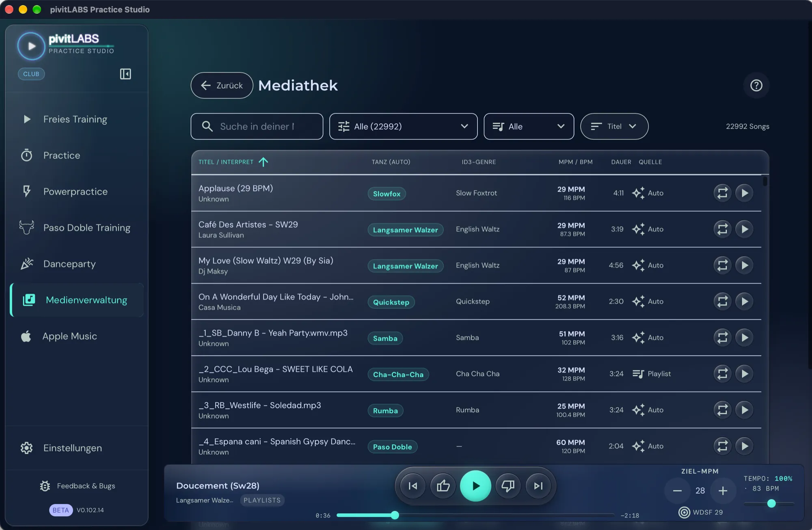Play _2_CCC_Lou Bega - SWEET LIKE COLA

point(744,373)
